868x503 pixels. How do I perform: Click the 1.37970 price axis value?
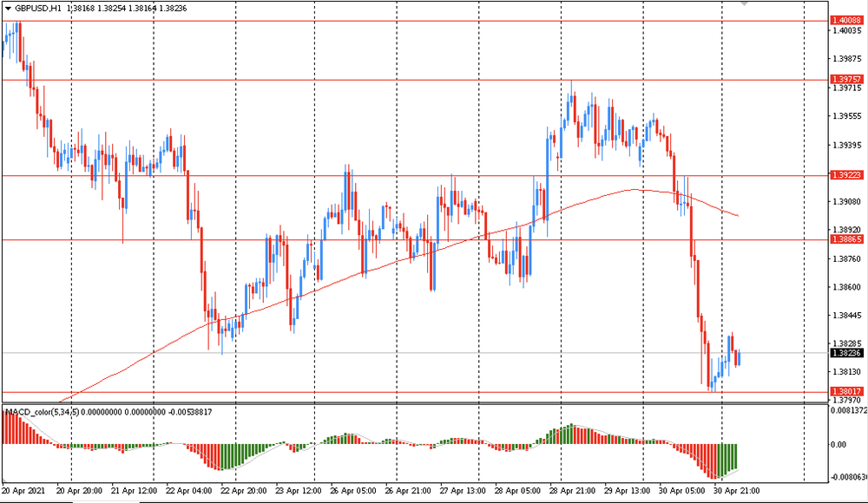point(847,400)
